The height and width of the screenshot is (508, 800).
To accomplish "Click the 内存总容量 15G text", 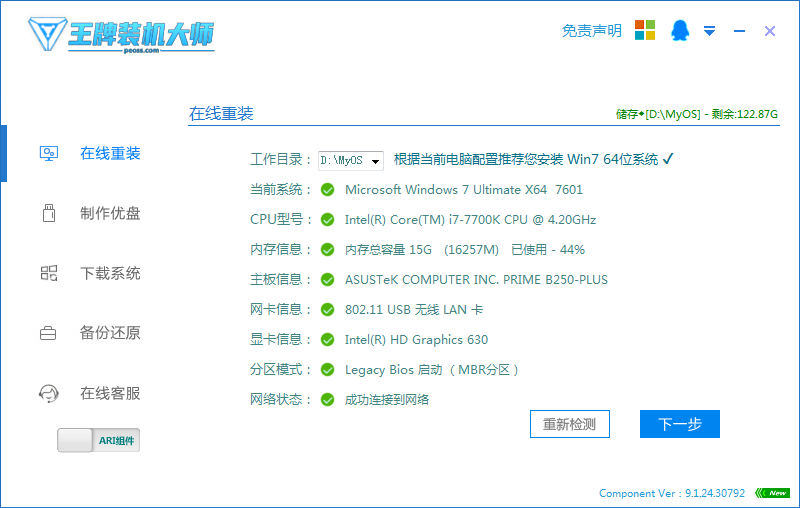I will click(388, 250).
